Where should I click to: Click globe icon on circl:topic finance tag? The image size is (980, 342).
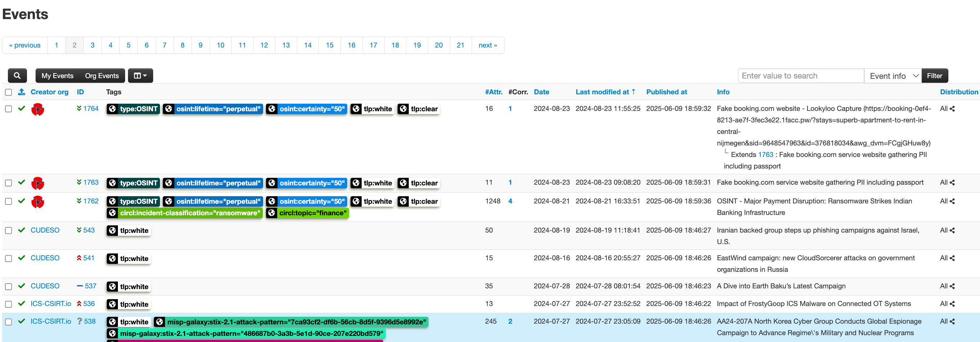coord(272,213)
